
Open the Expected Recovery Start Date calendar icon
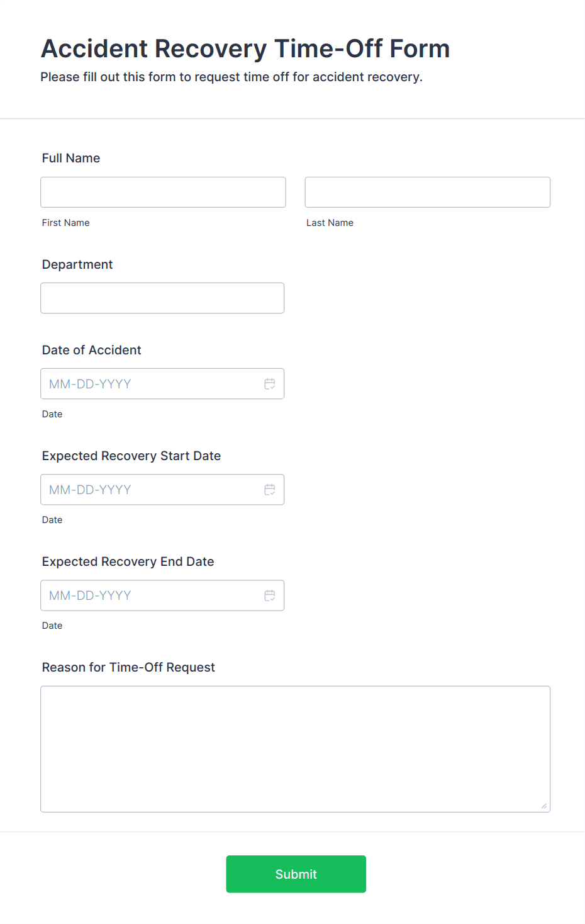(270, 490)
